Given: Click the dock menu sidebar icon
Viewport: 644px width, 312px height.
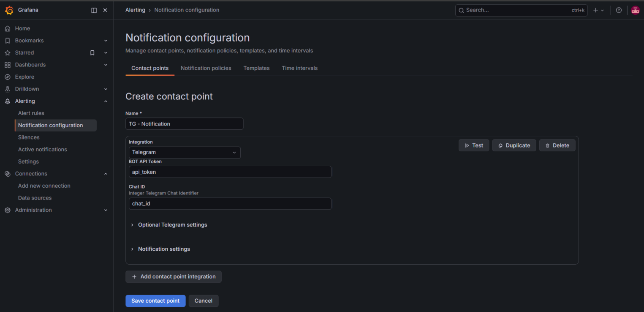Looking at the screenshot, I should tap(94, 10).
